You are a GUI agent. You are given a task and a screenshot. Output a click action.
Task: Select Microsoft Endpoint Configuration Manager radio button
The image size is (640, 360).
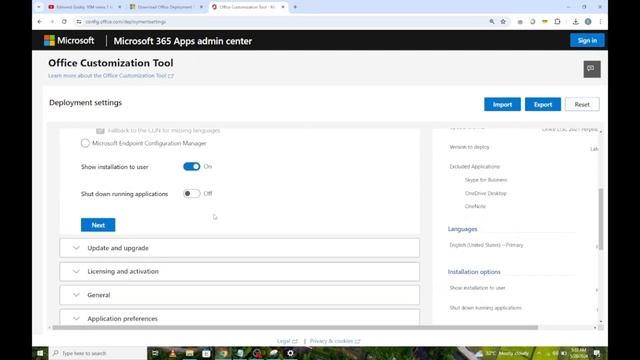[85, 143]
